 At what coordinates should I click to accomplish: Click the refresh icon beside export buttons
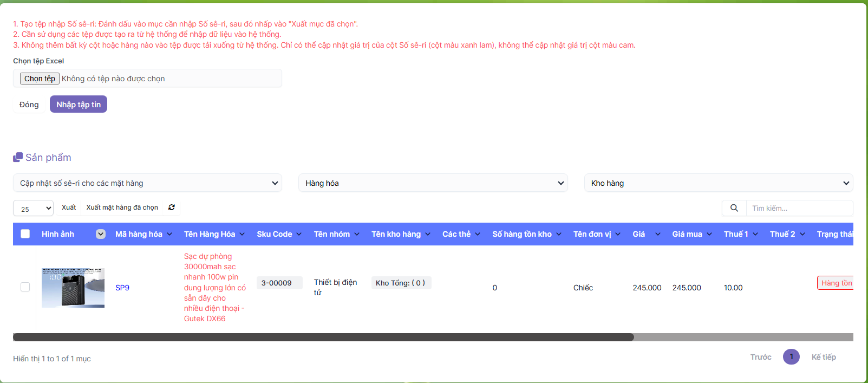[172, 207]
